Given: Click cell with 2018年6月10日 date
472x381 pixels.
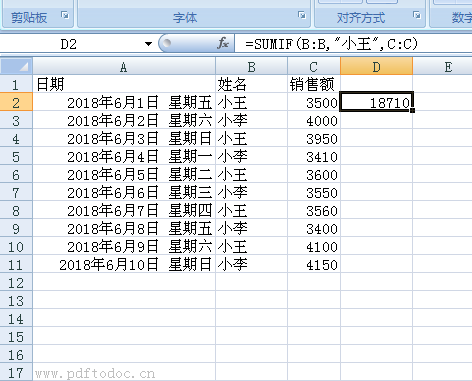Looking at the screenshot, I should (124, 265).
